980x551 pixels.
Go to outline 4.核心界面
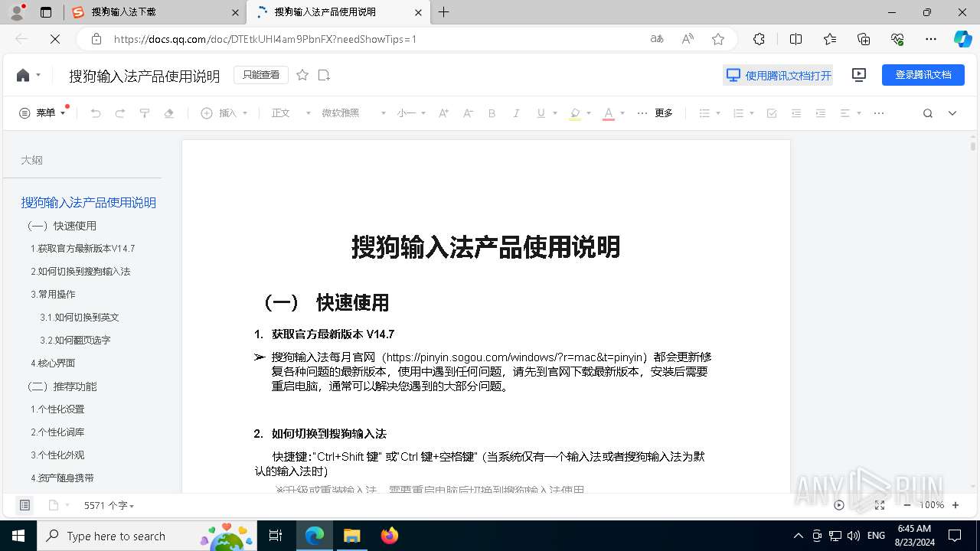[53, 364]
